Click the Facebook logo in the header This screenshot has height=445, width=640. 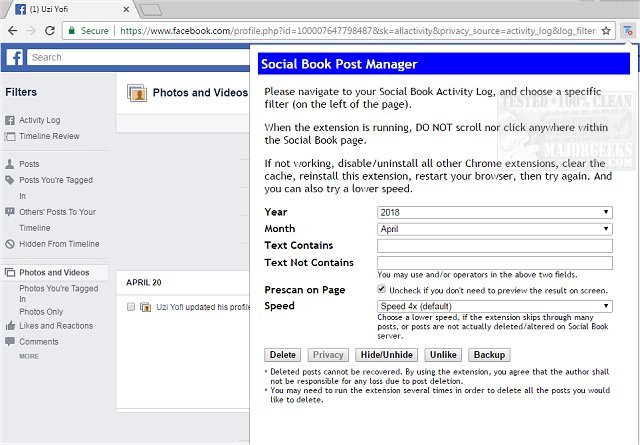pyautogui.click(x=15, y=58)
